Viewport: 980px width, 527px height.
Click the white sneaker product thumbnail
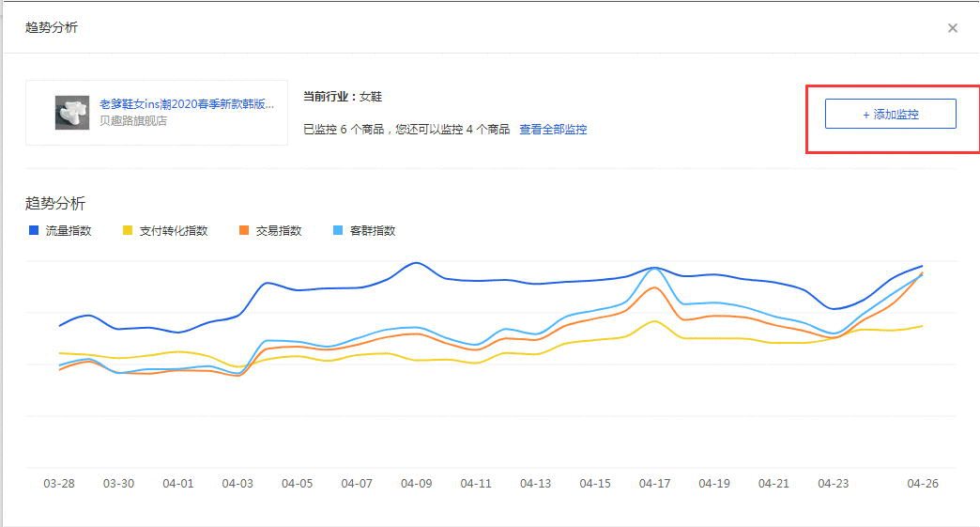(x=72, y=113)
